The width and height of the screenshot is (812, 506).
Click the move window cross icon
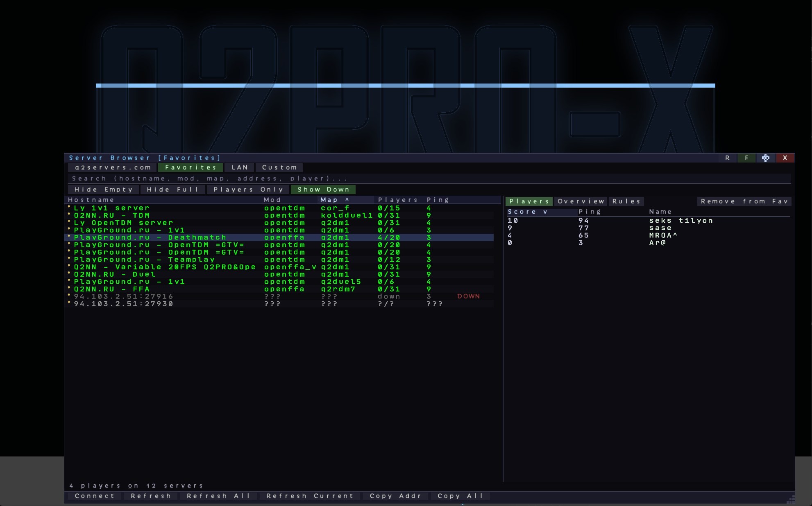(765, 158)
